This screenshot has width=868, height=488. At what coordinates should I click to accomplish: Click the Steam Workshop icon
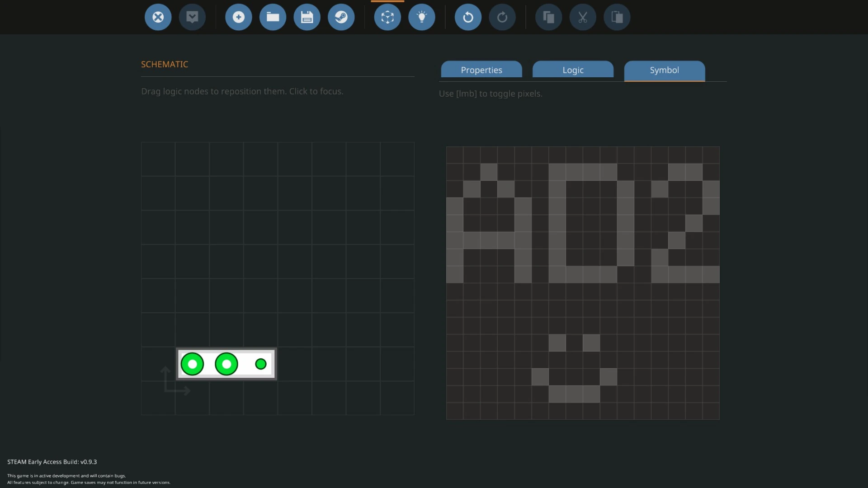(x=341, y=17)
